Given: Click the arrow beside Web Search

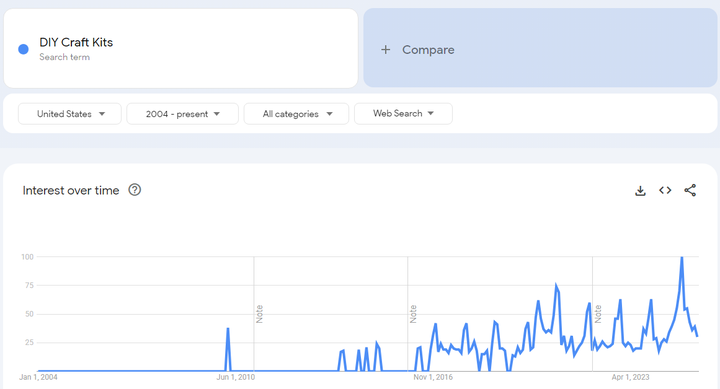Looking at the screenshot, I should 431,113.
